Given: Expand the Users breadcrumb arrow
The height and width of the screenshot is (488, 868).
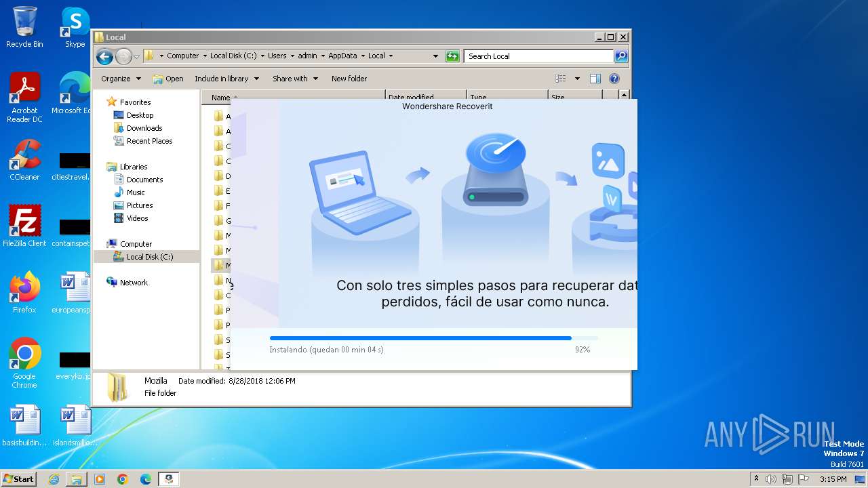Looking at the screenshot, I should click(x=292, y=56).
